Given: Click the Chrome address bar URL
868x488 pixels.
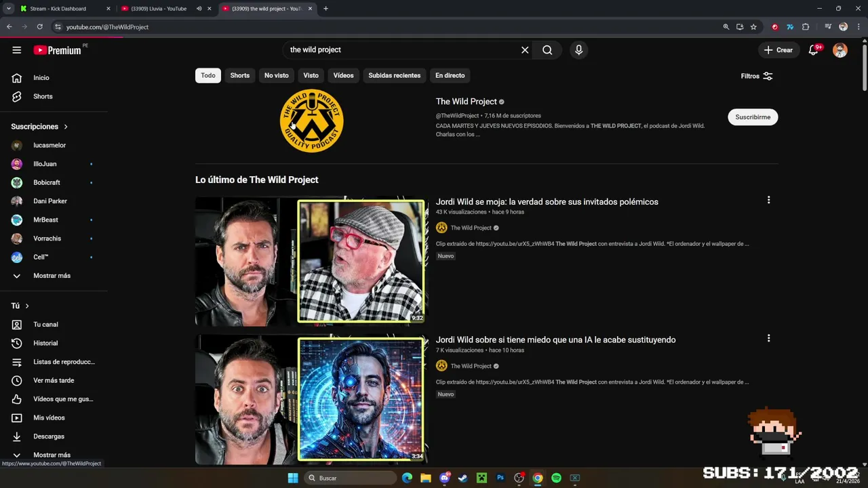Looking at the screenshot, I should (107, 27).
